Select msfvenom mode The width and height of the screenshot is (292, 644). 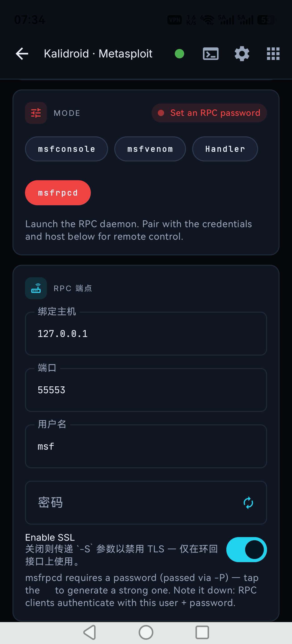coord(150,149)
